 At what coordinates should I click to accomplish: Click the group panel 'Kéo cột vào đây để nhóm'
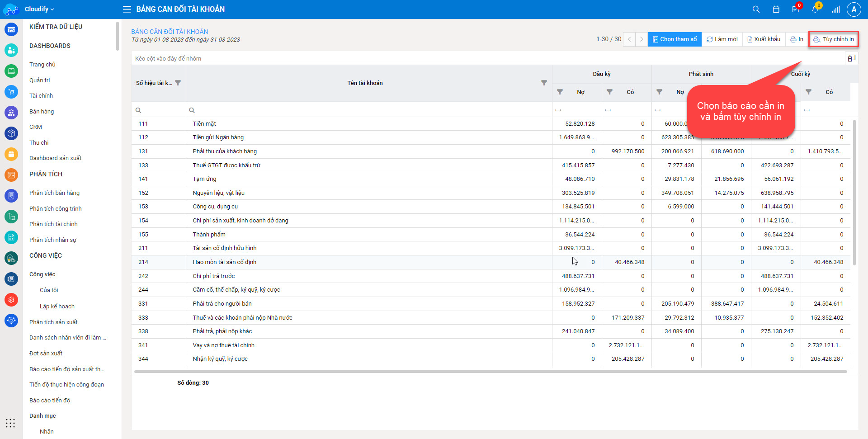pos(488,58)
